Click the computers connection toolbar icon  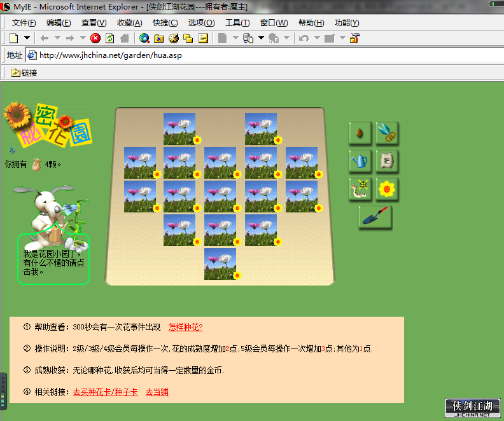point(248,39)
